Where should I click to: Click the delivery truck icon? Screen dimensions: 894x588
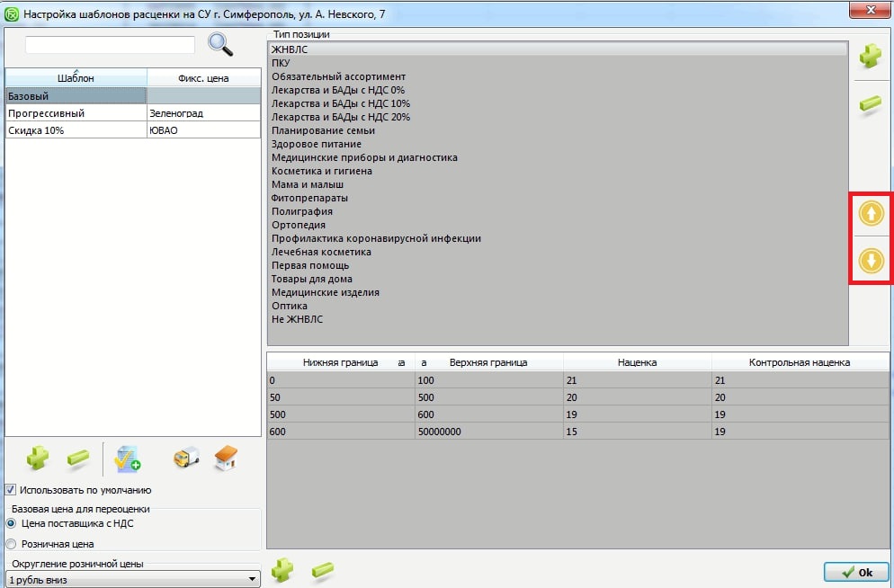pos(185,459)
